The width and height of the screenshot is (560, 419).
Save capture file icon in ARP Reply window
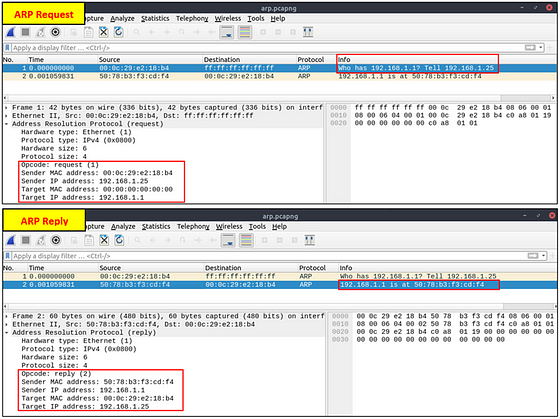click(x=89, y=240)
